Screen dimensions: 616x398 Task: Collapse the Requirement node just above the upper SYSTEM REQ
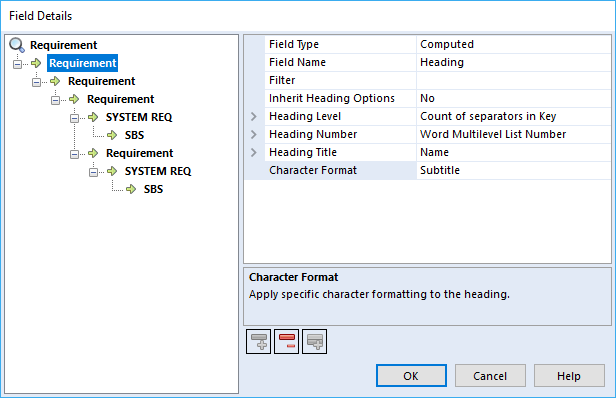point(55,100)
